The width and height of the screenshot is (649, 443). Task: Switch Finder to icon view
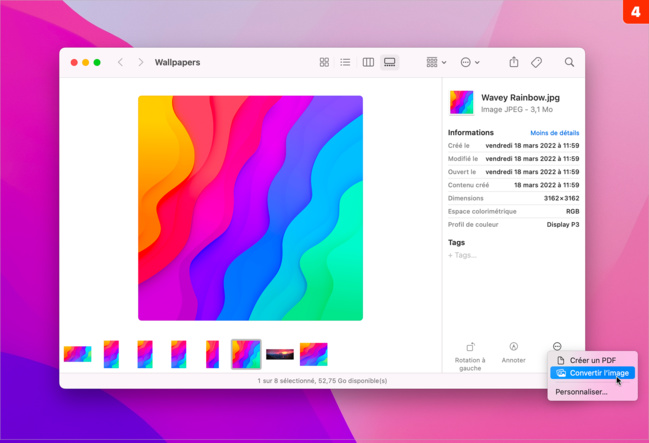pyautogui.click(x=324, y=62)
